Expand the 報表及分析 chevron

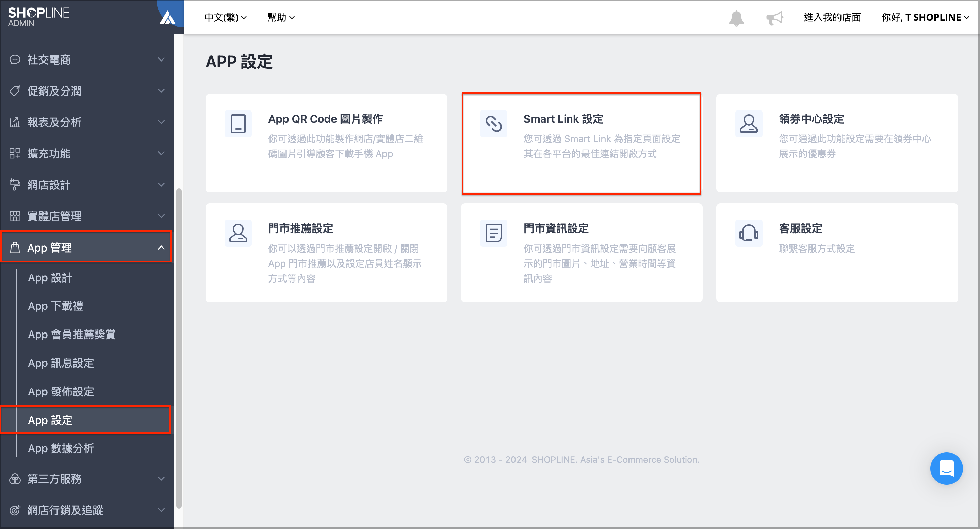[x=161, y=122]
